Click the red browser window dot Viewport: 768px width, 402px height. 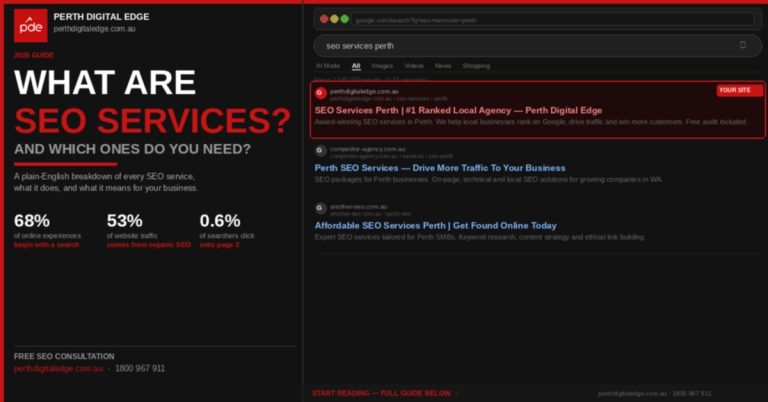[323, 19]
